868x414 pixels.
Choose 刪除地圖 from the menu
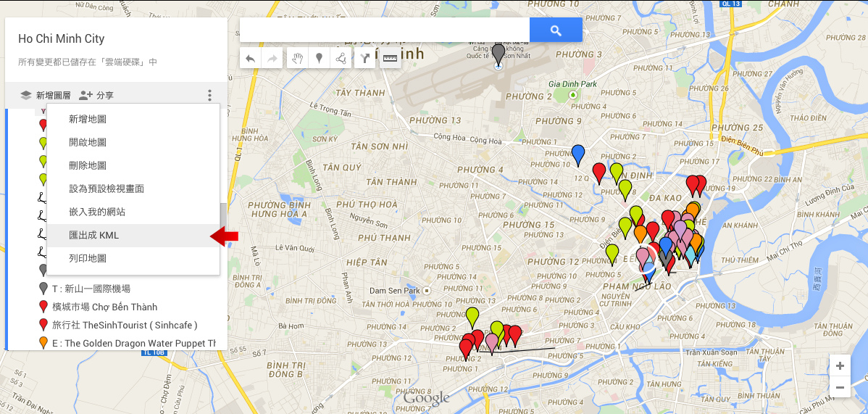[133, 165]
